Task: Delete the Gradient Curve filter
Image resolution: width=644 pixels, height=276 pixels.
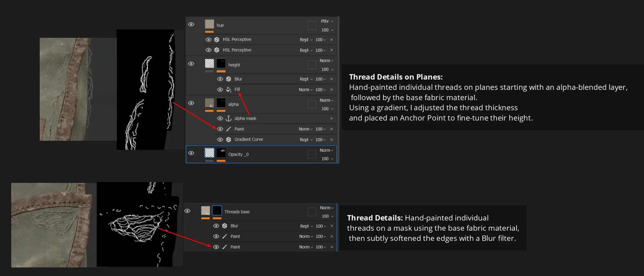Action: pyautogui.click(x=332, y=140)
